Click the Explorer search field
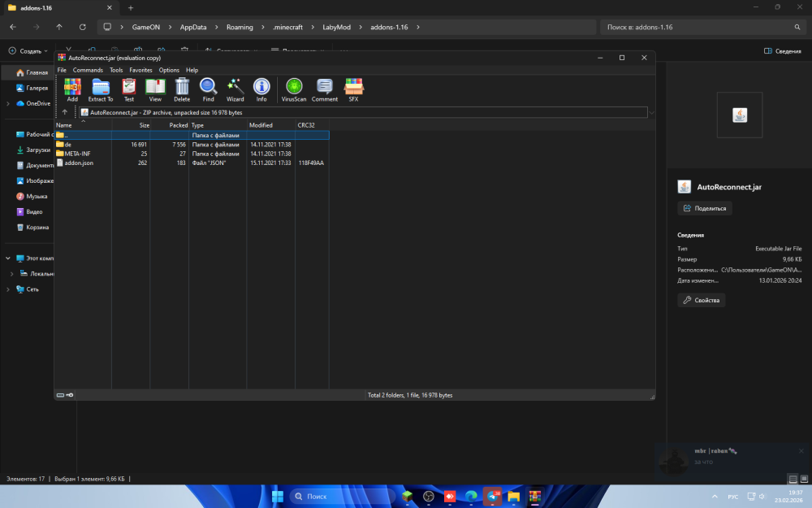This screenshot has width=812, height=508. click(703, 27)
